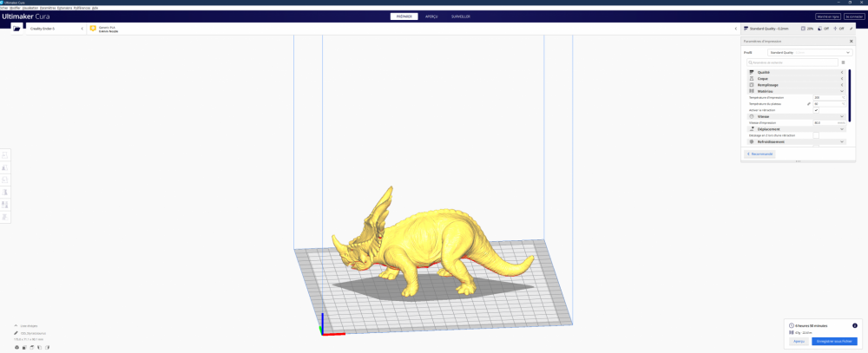Select the Mirror tool in left toolbar
Viewport: 868px width, 353px height.
(5, 192)
